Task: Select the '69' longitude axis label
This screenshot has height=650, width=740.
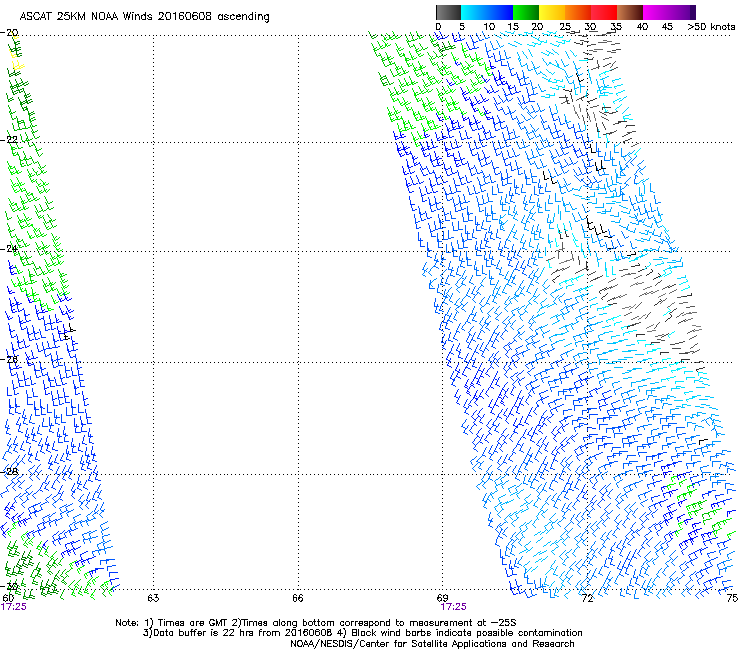Action: tap(442, 598)
